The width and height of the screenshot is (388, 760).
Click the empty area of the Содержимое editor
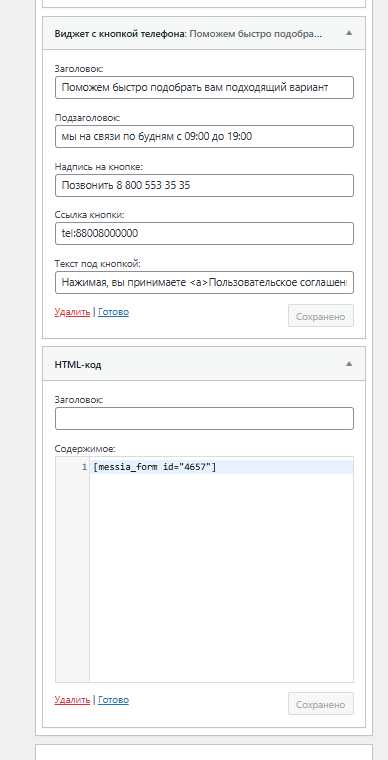[221, 577]
